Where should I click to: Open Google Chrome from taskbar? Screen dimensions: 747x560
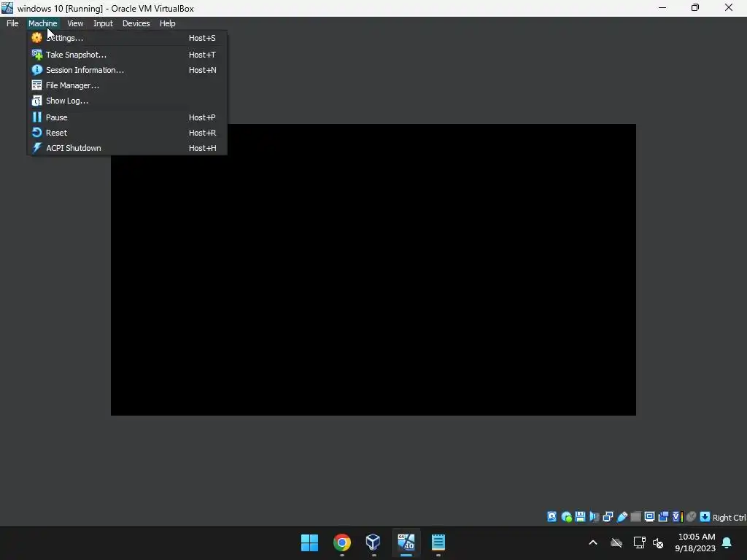[x=341, y=542]
